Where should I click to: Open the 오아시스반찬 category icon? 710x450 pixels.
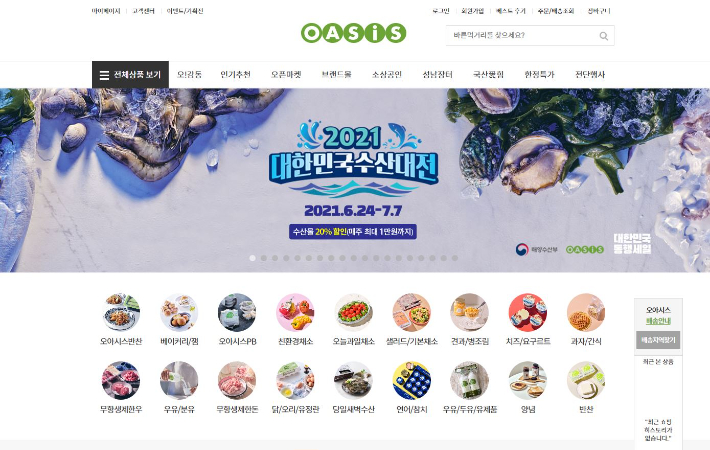(x=120, y=312)
